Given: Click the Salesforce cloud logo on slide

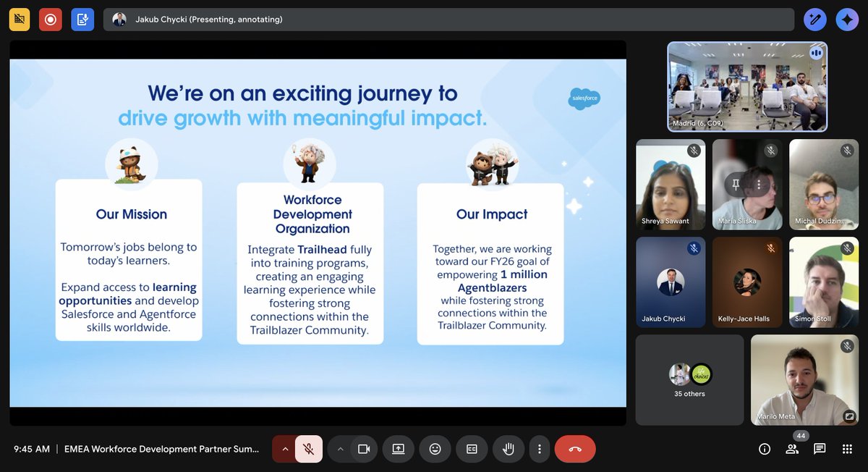Looking at the screenshot, I should pyautogui.click(x=584, y=98).
